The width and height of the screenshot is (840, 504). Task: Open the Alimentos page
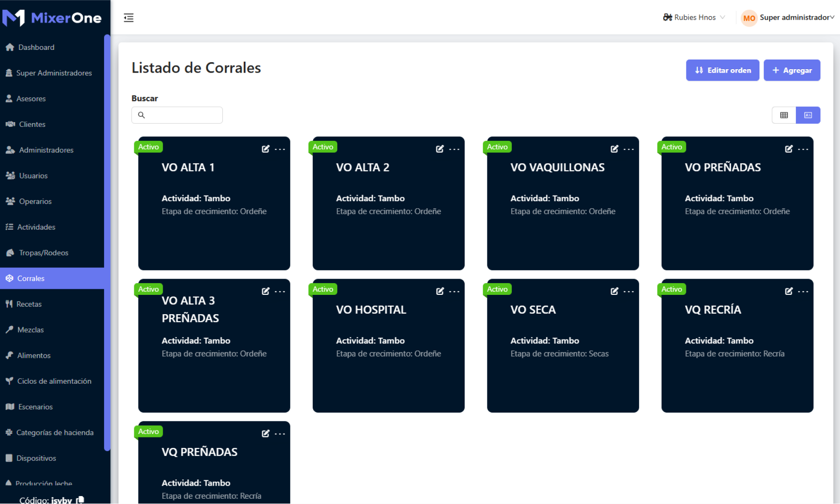pyautogui.click(x=52, y=356)
